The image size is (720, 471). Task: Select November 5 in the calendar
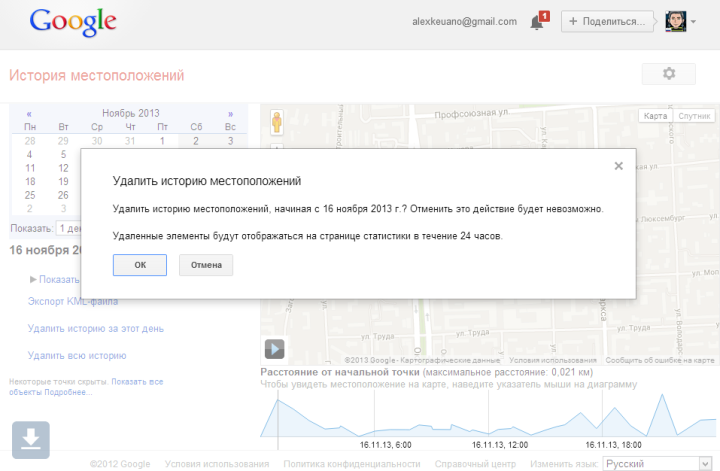[63, 155]
